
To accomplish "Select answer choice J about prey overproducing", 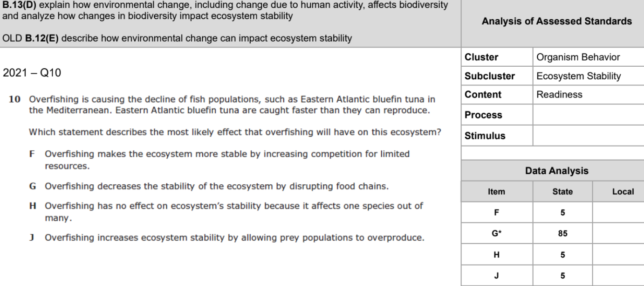I will tap(226, 237).
